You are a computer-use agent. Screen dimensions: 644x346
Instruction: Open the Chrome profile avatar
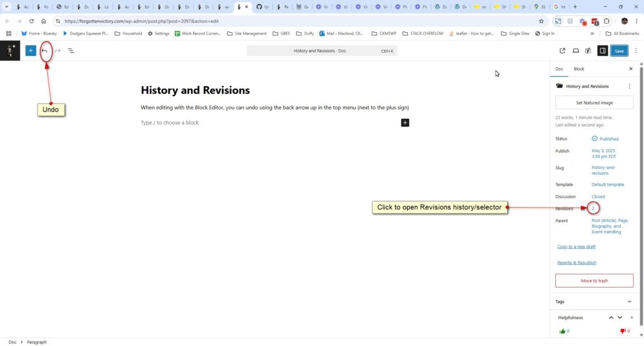point(625,21)
